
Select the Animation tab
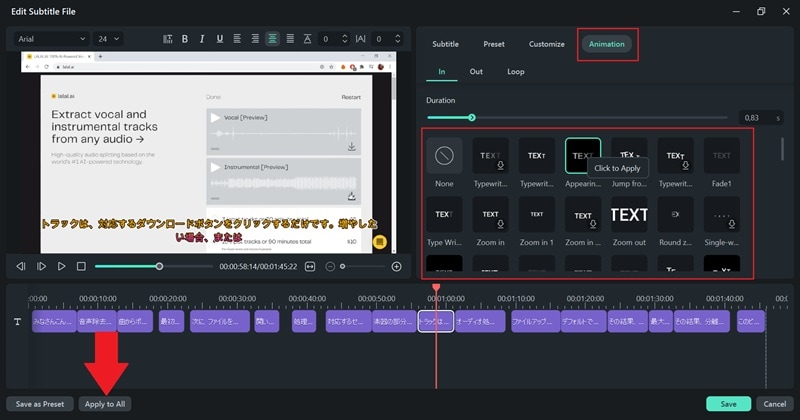coord(607,44)
